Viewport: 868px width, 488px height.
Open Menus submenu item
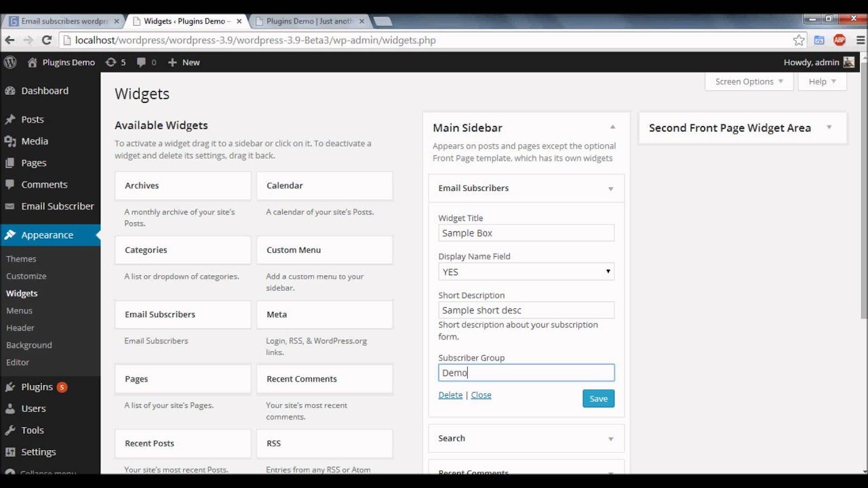click(19, 310)
